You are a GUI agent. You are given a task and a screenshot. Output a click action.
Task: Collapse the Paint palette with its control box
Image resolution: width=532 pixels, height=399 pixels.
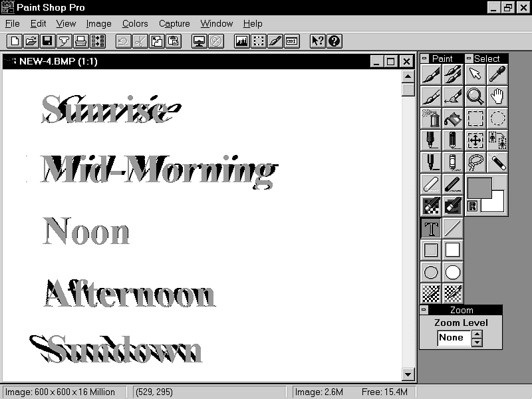424,59
